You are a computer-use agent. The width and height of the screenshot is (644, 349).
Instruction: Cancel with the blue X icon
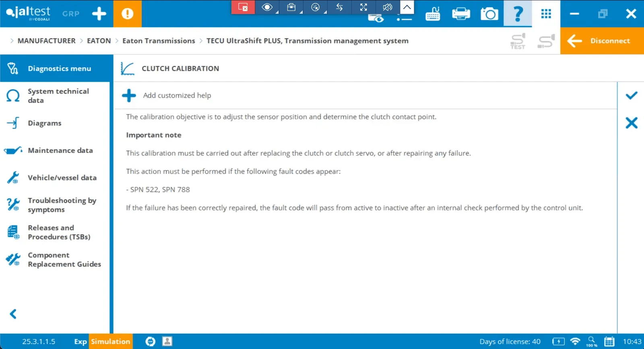click(632, 123)
